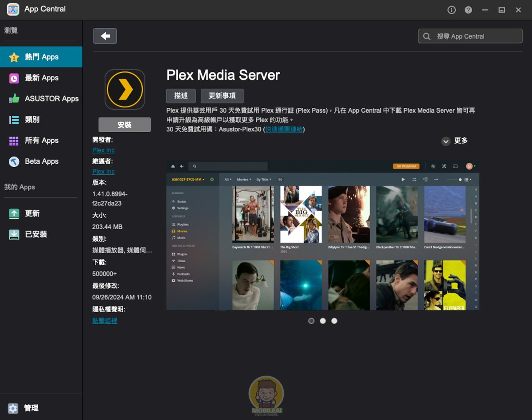Screen dimensions: 532x420
Task: Open the developer Plex Inc link
Action: (x=103, y=150)
